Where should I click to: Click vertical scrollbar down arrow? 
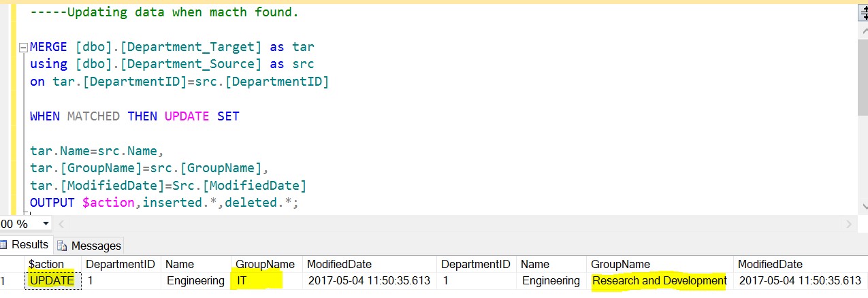coord(863,206)
